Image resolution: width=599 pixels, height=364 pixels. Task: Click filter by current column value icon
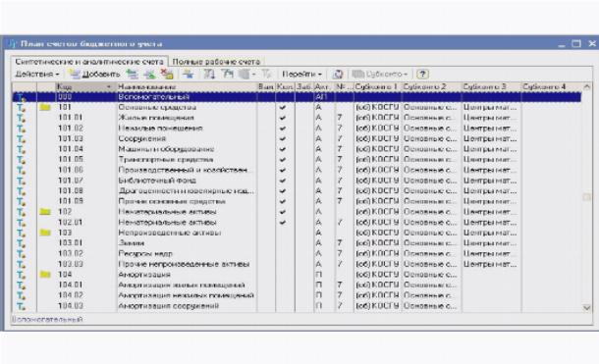coord(227,74)
